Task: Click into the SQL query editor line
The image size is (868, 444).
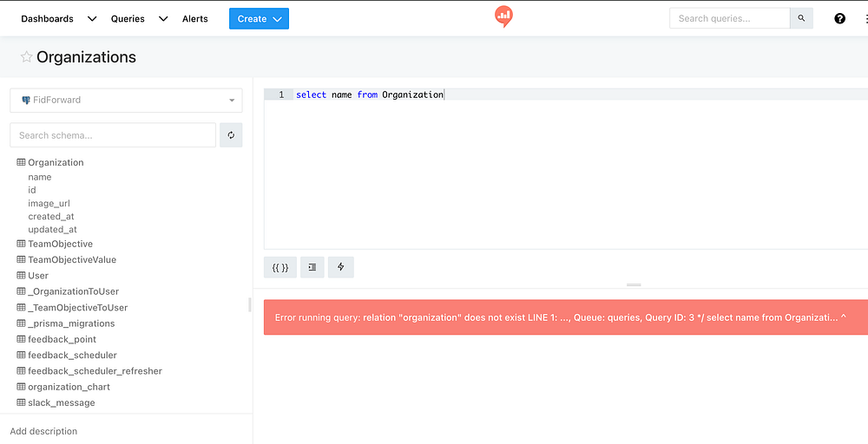Action: [582, 95]
